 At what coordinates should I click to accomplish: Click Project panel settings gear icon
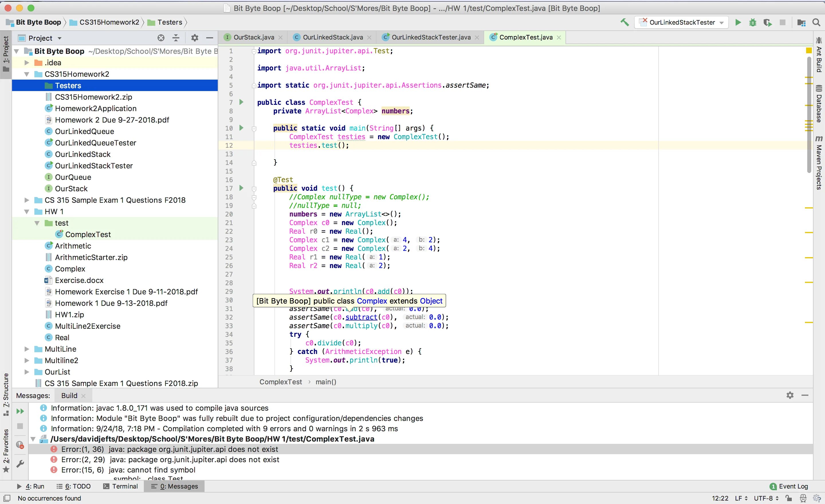pos(195,38)
